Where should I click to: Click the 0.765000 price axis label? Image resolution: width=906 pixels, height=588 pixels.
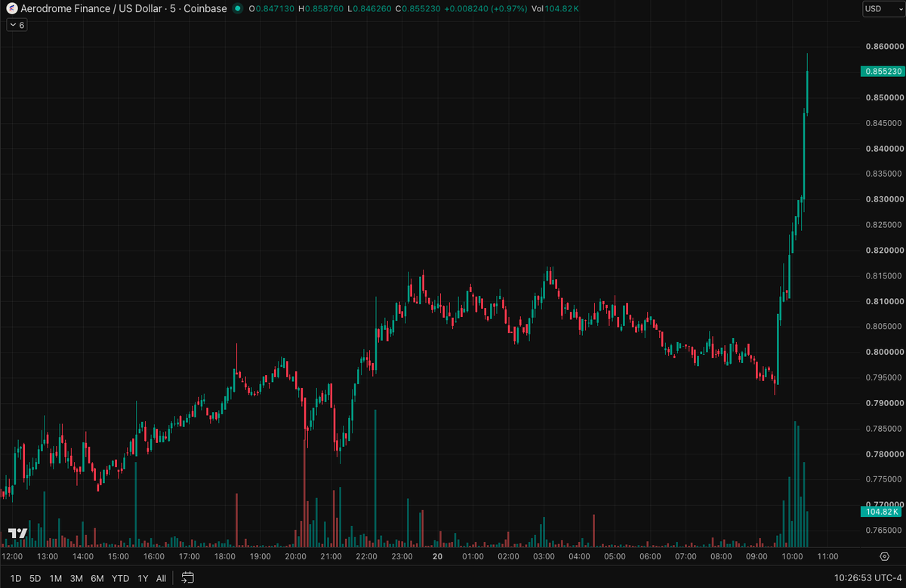tap(882, 530)
